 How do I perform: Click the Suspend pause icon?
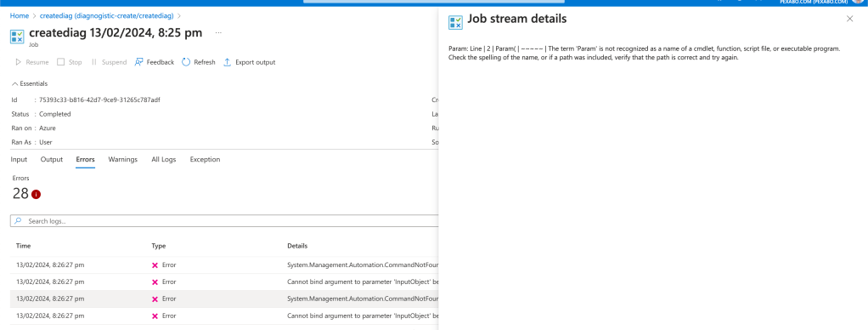[94, 62]
